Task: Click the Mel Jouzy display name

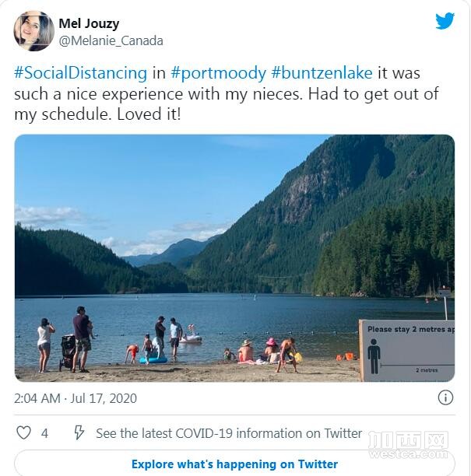Action: [89, 23]
